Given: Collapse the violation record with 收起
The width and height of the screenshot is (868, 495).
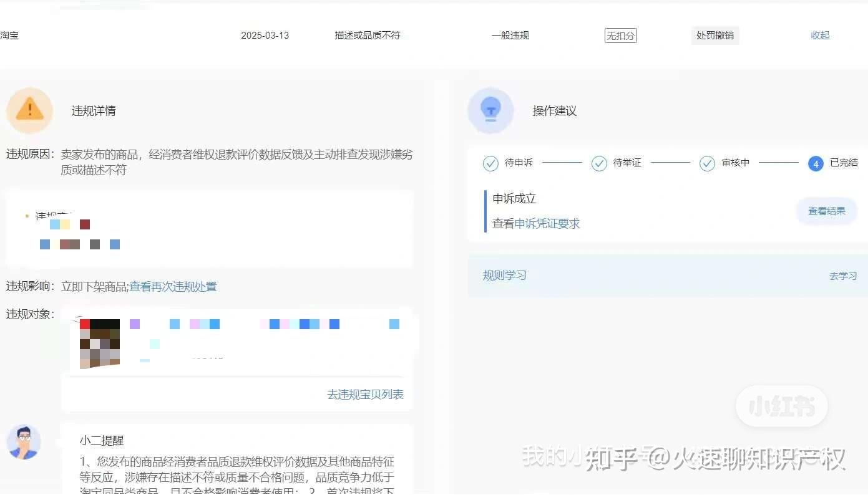Looking at the screenshot, I should (x=820, y=36).
